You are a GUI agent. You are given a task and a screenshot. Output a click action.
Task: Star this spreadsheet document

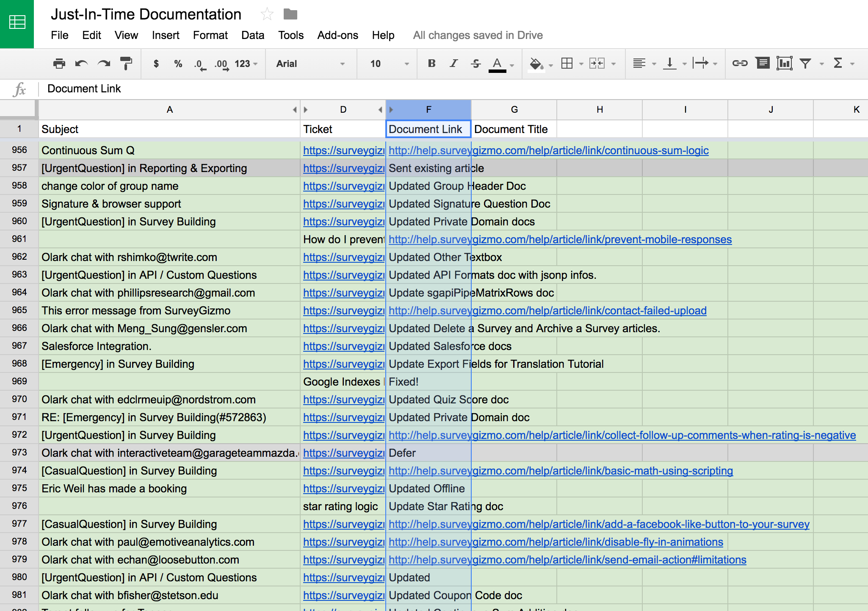267,14
